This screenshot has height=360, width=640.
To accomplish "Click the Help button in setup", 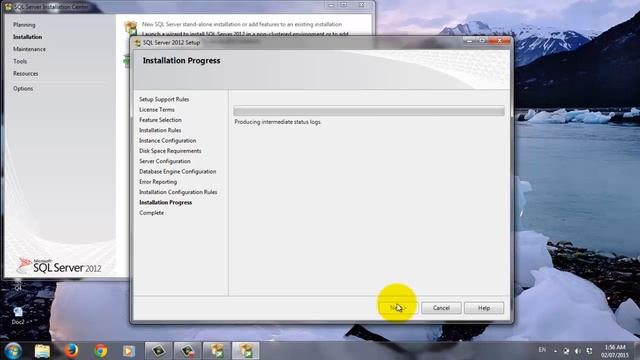I will tap(484, 308).
